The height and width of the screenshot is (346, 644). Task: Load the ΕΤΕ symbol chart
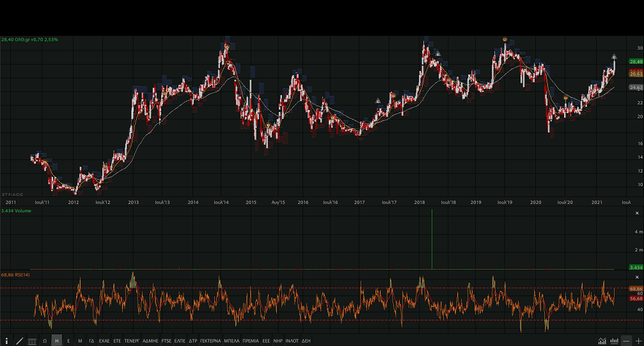117,341
